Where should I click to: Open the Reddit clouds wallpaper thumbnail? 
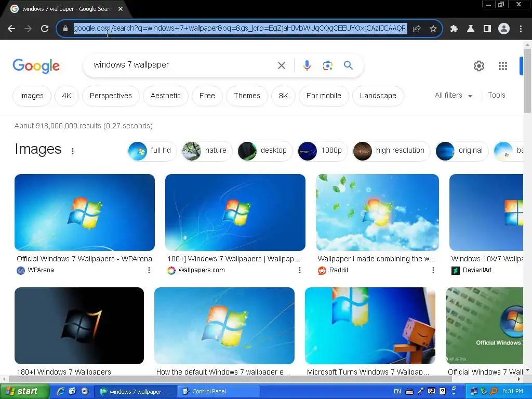coord(377,212)
